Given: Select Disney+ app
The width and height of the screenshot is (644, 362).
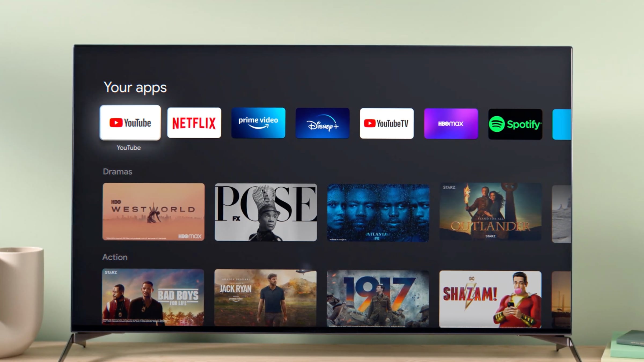Looking at the screenshot, I should (x=322, y=123).
